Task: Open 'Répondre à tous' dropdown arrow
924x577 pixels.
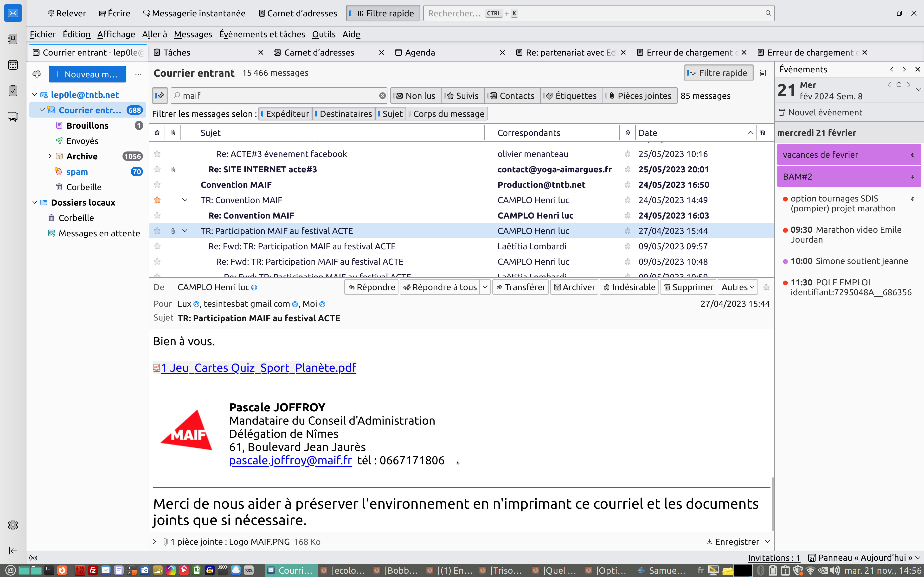Action: (485, 287)
